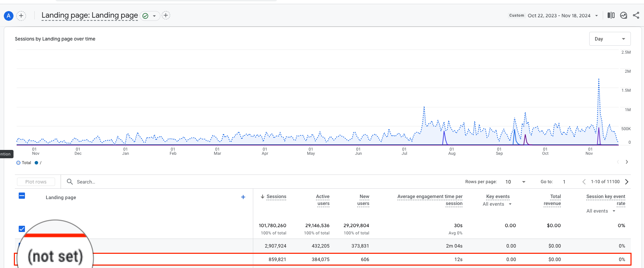
Task: Add a new comparison with the plus circle
Action: click(x=21, y=16)
